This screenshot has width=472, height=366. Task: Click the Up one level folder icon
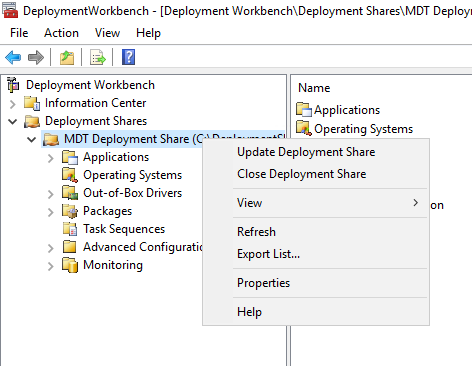tap(67, 57)
